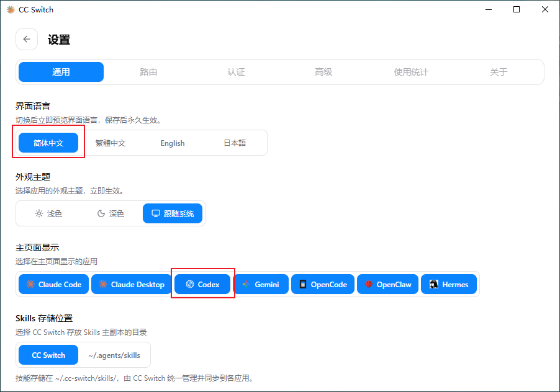This screenshot has width=560, height=392.
Task: Click the CC Switch app logo in title bar
Action: click(11, 10)
